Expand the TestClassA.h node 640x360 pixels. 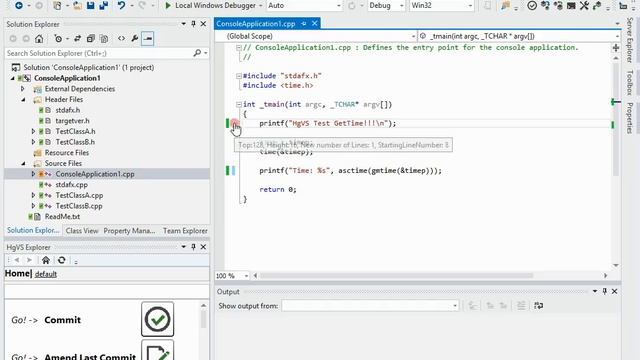pos(33,131)
